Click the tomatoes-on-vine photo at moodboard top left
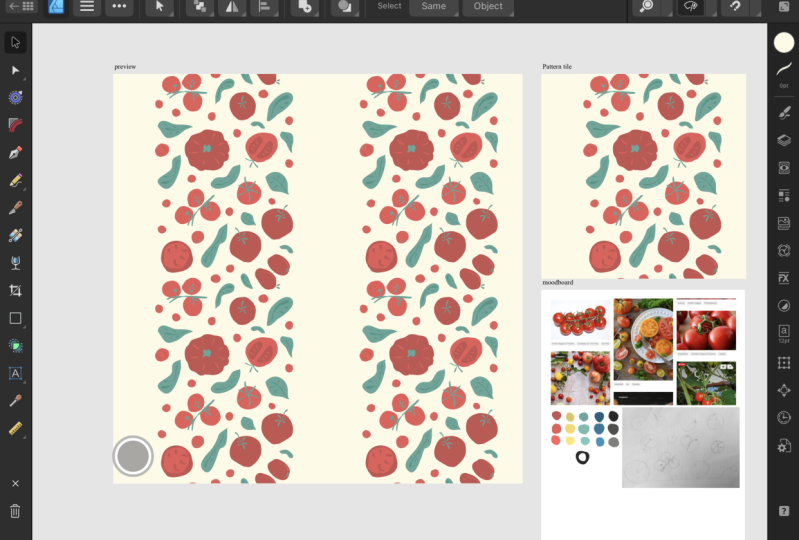 tap(580, 320)
